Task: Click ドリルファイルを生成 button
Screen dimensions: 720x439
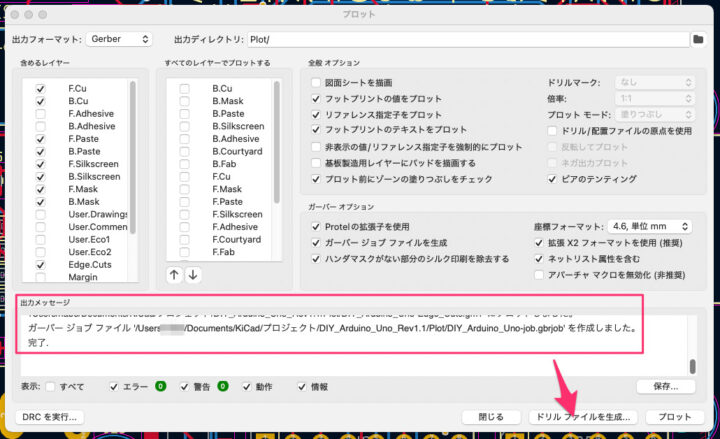Action: 582,416
